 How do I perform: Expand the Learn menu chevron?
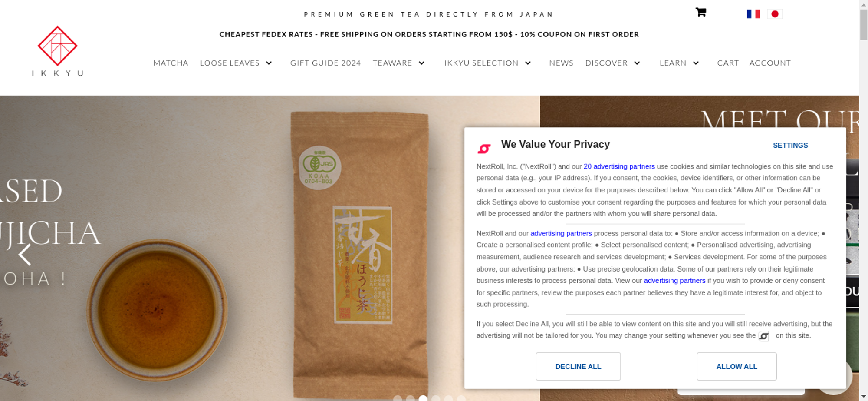click(696, 63)
